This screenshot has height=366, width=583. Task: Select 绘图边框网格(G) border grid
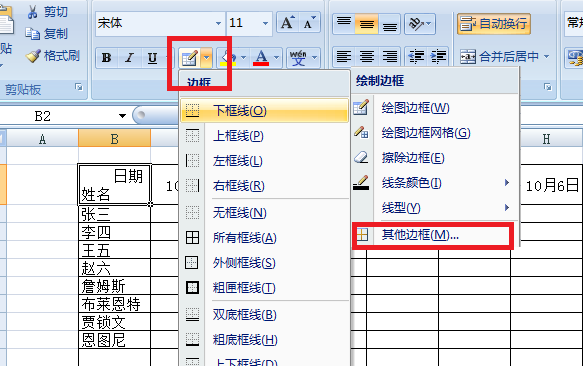435,133
